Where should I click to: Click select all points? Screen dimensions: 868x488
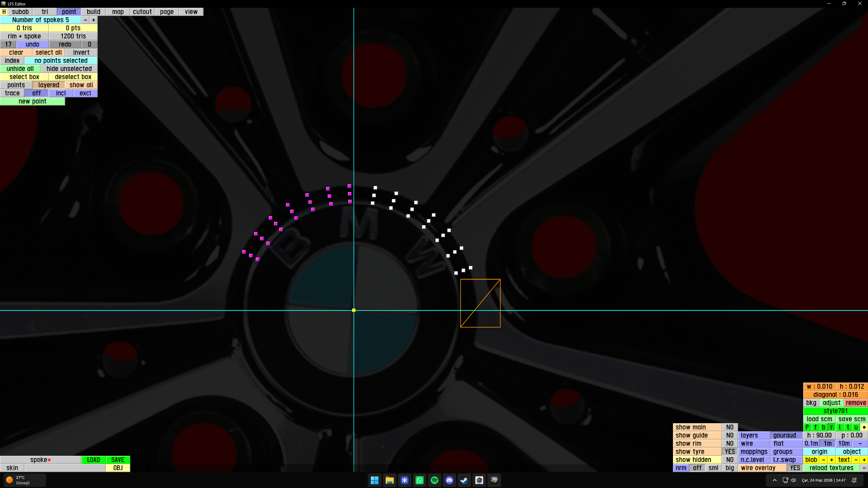(49, 52)
